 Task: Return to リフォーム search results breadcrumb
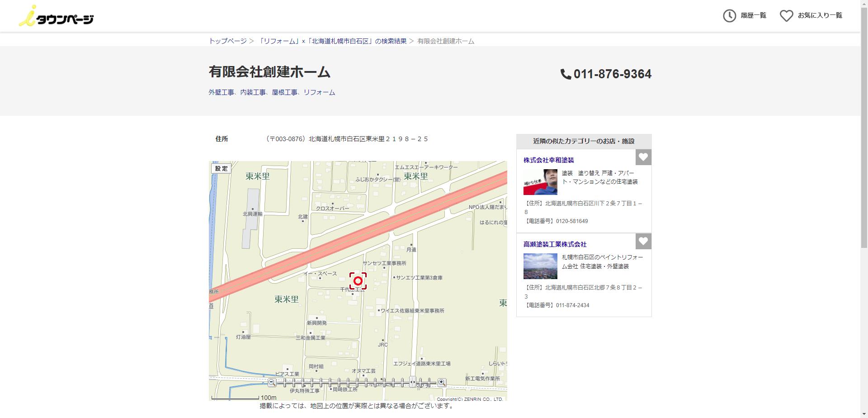click(333, 41)
